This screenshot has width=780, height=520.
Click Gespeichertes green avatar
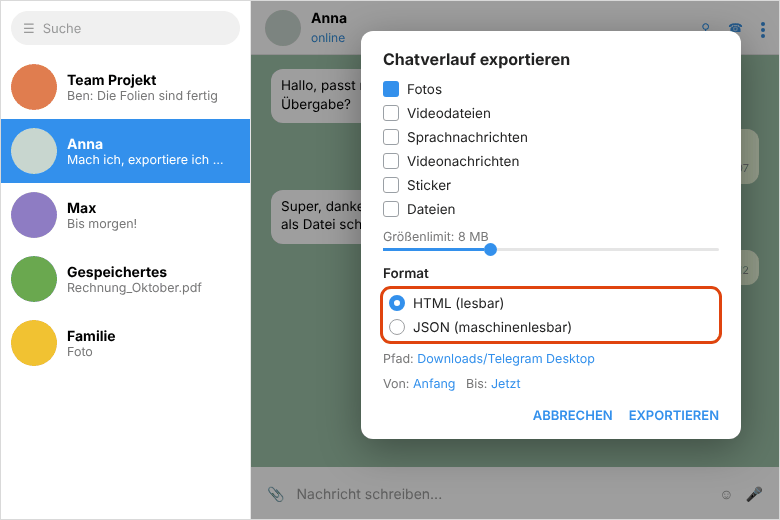(x=34, y=279)
